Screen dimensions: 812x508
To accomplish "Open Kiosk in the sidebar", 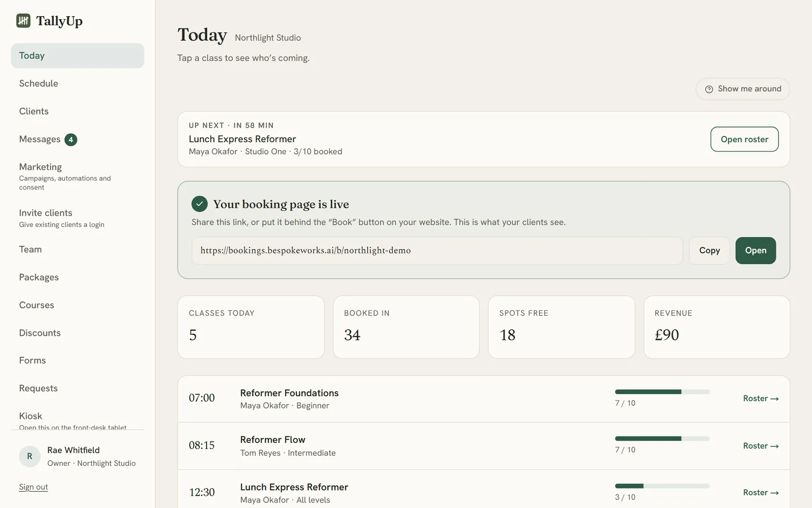I will pos(78,418).
